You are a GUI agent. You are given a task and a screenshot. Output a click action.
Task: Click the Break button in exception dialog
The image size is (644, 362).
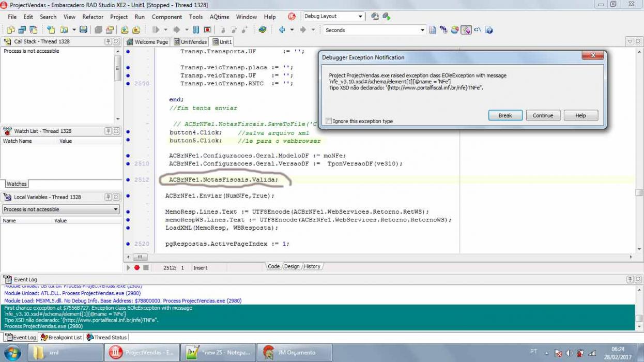tap(505, 115)
